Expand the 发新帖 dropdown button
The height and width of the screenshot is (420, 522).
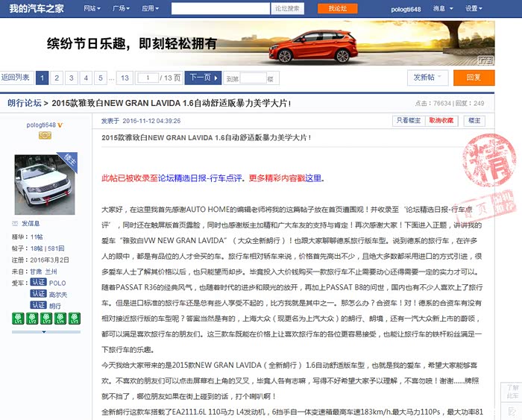[428, 78]
